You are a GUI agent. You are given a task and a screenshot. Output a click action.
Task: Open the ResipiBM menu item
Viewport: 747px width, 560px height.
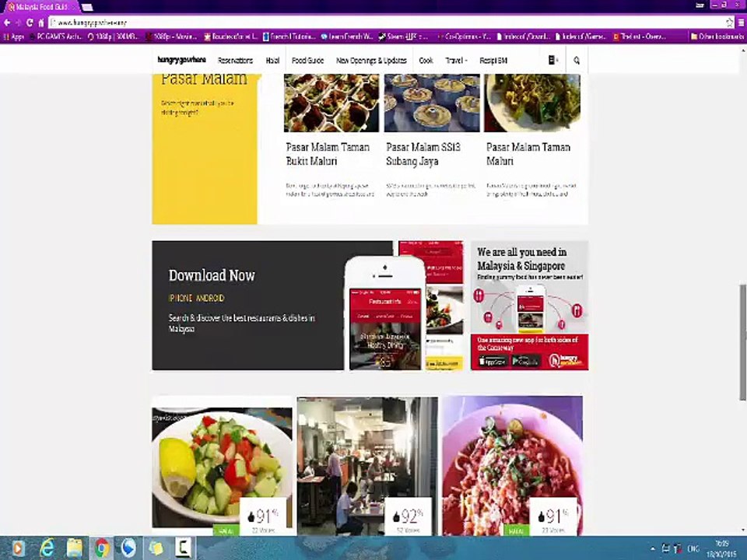[x=493, y=61]
